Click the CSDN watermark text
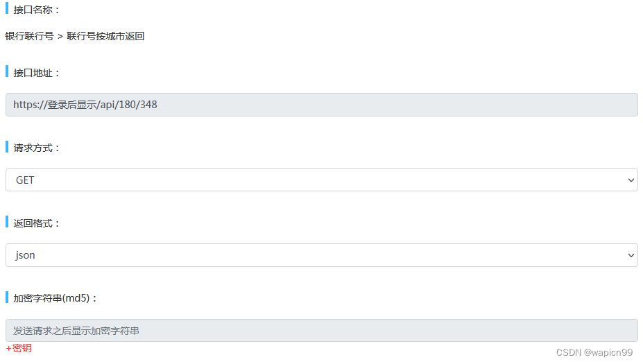This screenshot has width=643, height=364. (568, 352)
